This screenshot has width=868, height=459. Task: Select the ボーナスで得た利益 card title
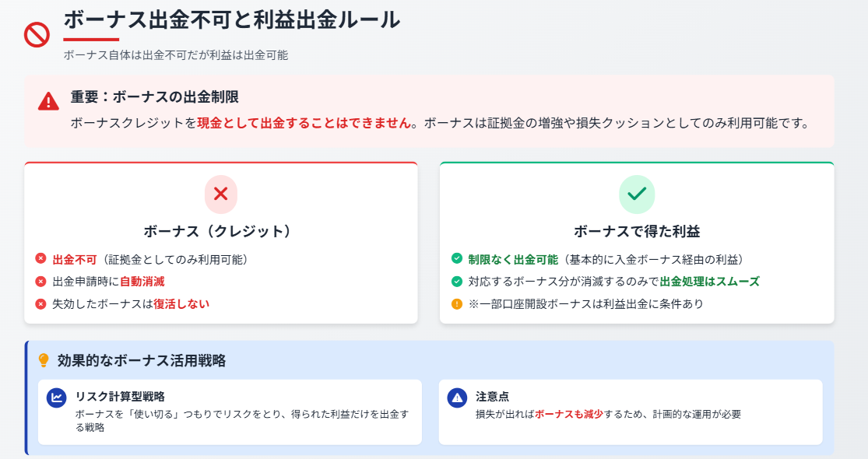[637, 231]
